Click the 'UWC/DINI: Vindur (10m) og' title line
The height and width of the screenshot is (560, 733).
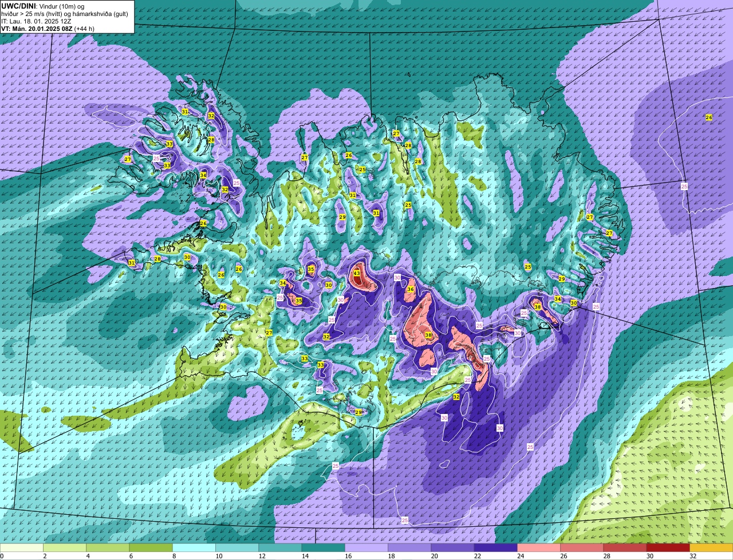click(x=42, y=6)
